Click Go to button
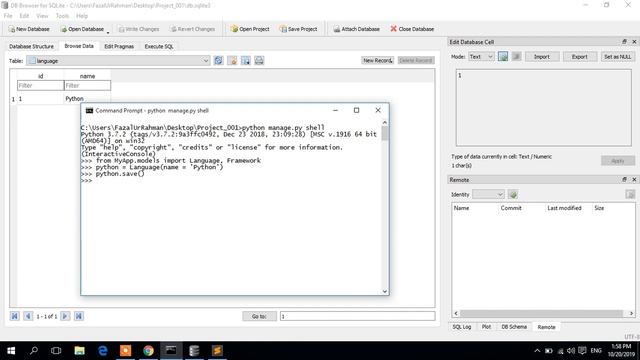640x360 pixels. [259, 316]
